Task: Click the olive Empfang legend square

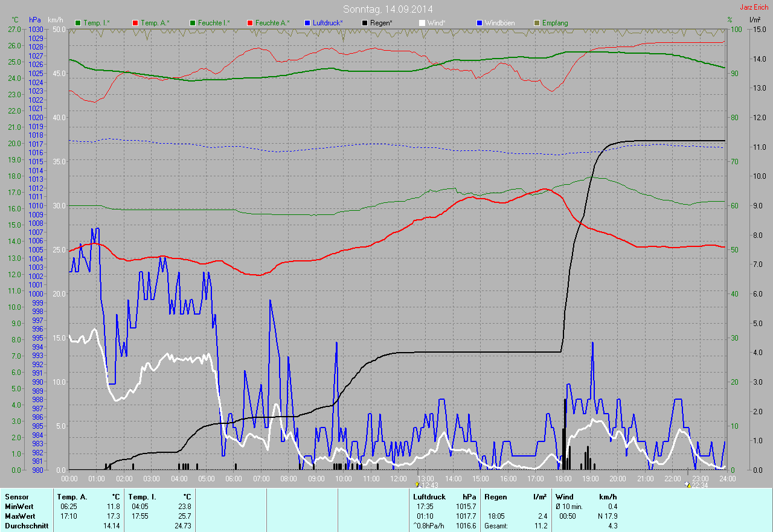Action: pos(537,23)
